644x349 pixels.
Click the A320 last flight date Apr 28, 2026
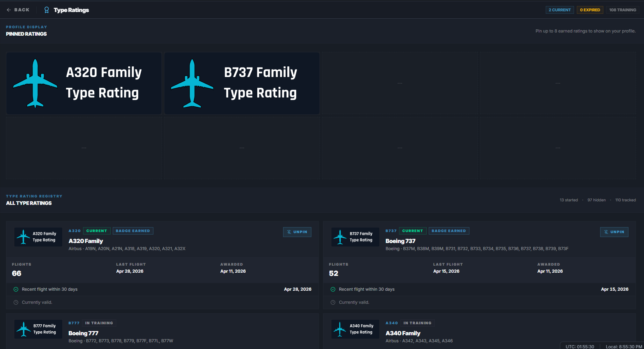click(130, 271)
